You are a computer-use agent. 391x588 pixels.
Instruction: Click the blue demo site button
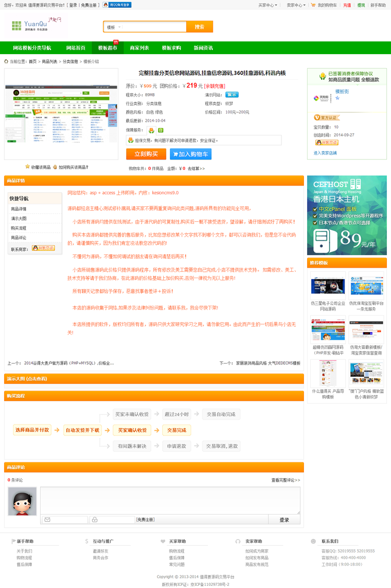coord(232,95)
